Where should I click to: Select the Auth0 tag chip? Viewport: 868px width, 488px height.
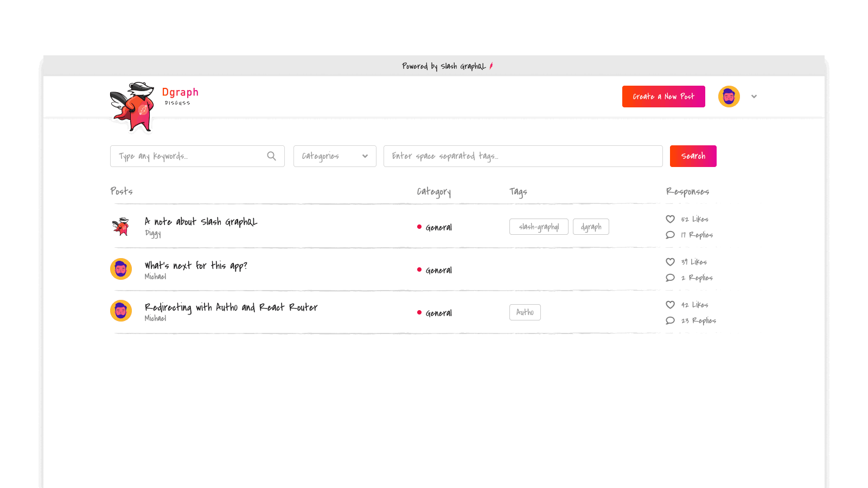pyautogui.click(x=525, y=312)
